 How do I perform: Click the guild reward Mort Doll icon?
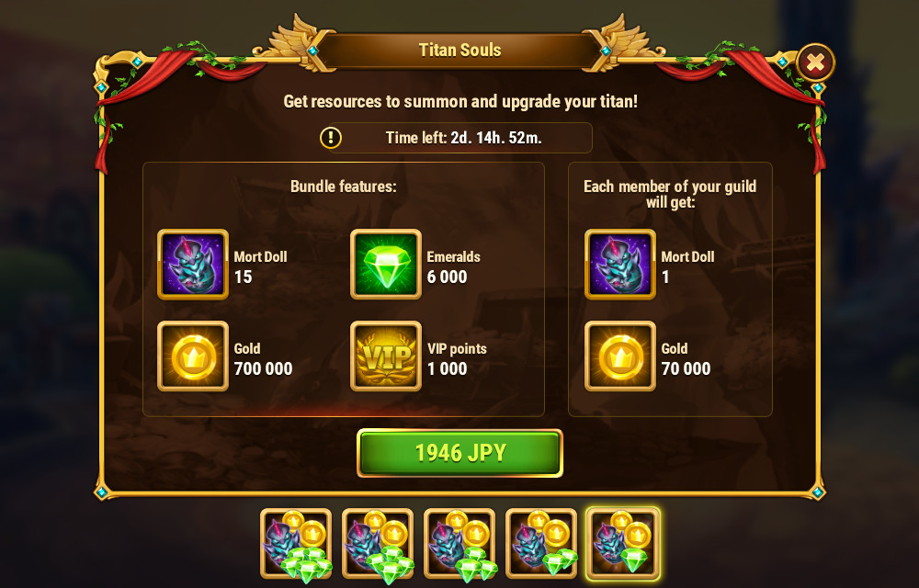point(620,264)
